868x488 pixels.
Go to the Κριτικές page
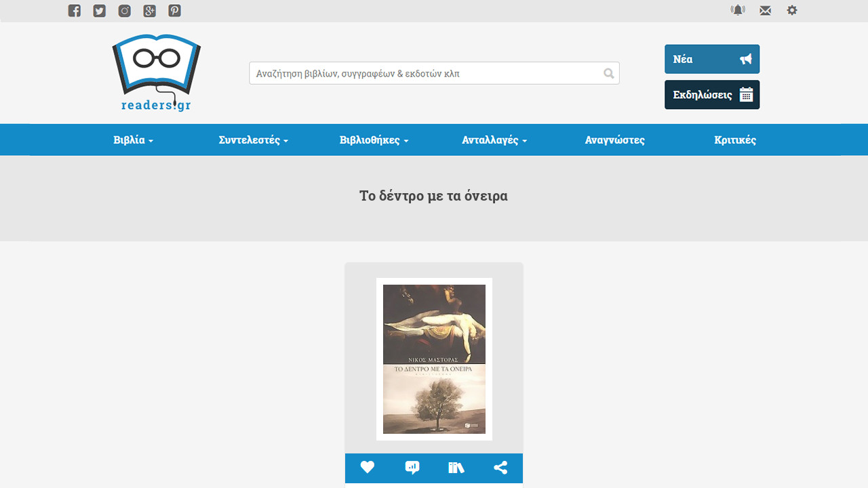[735, 140]
